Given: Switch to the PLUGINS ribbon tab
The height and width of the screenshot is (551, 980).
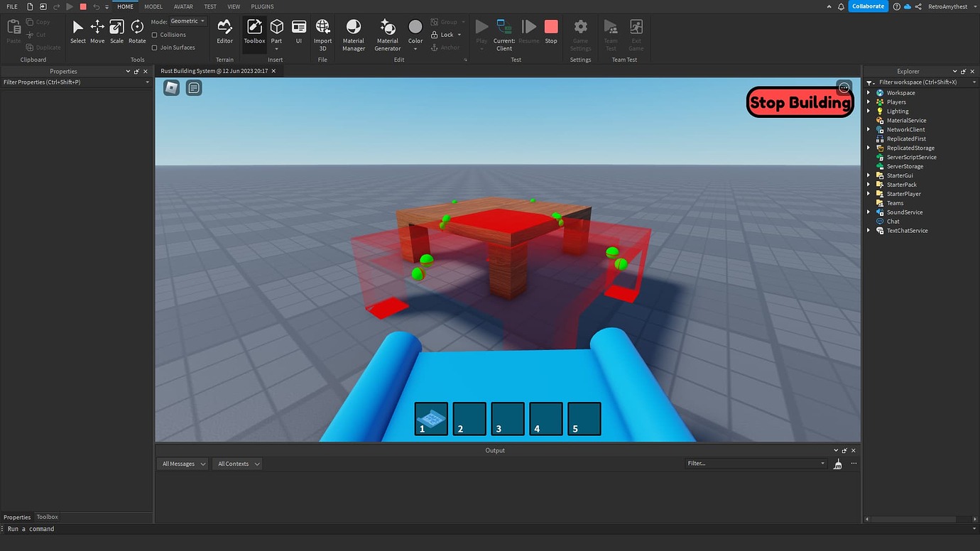Looking at the screenshot, I should (262, 6).
